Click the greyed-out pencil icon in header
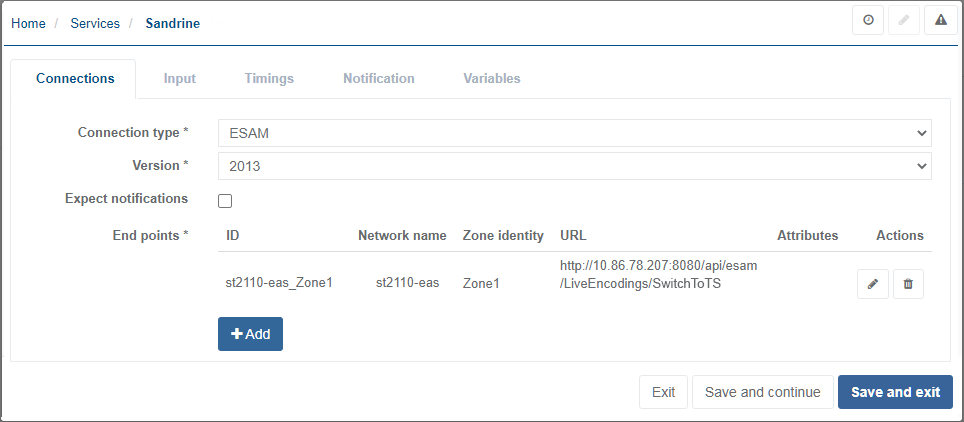The width and height of the screenshot is (964, 422). pos(904,21)
